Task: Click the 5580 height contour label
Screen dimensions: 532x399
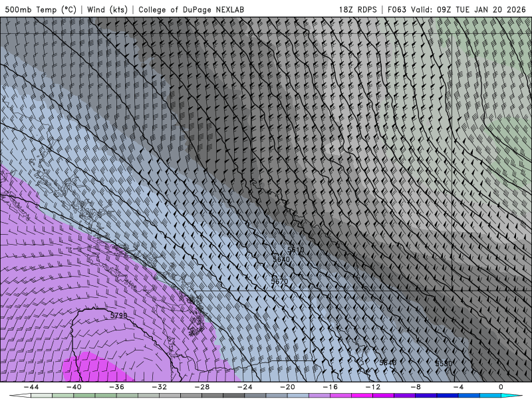Action: (444, 363)
